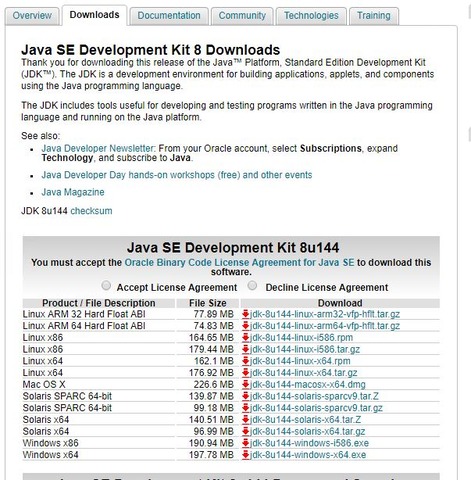Select Decline License Agreement radio button

(252, 286)
